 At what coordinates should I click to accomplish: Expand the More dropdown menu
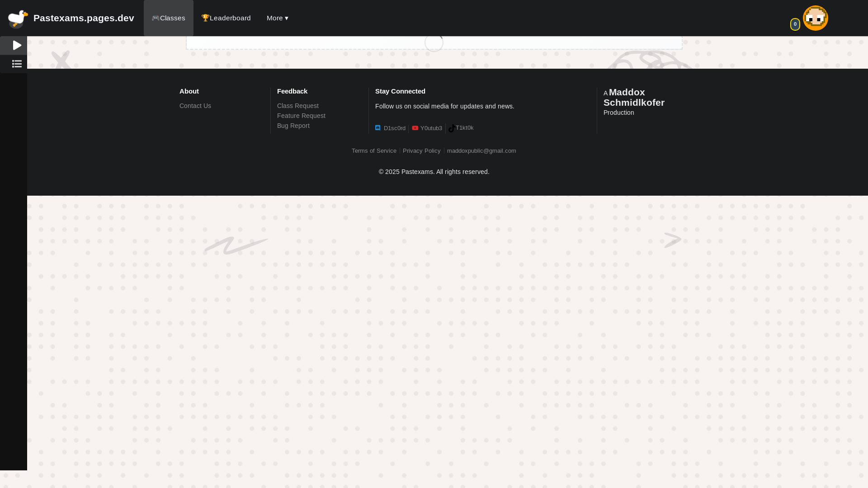[278, 18]
